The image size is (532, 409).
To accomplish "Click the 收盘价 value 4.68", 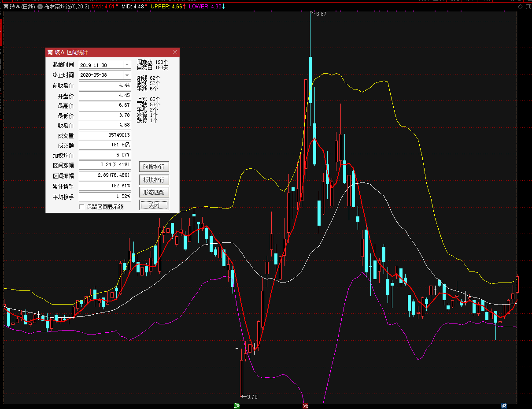I will click(x=105, y=126).
